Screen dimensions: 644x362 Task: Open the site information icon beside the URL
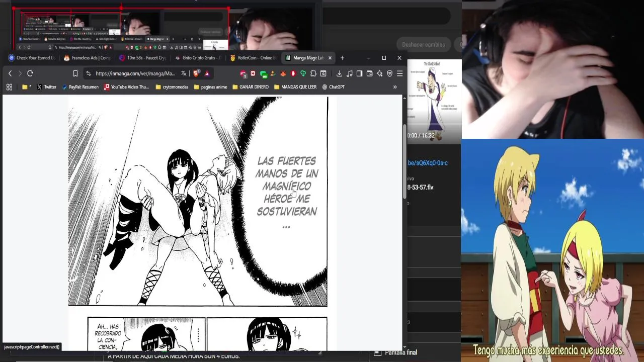coord(89,73)
